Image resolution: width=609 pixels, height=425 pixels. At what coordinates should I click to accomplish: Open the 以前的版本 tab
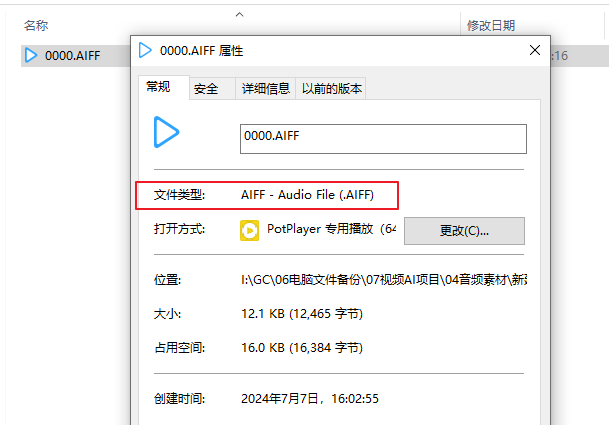coord(332,89)
